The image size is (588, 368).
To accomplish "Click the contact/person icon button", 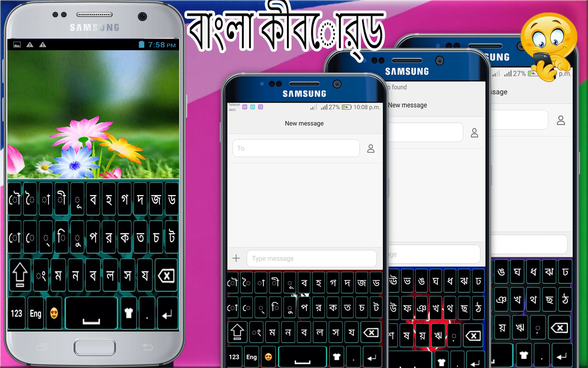I will [370, 149].
